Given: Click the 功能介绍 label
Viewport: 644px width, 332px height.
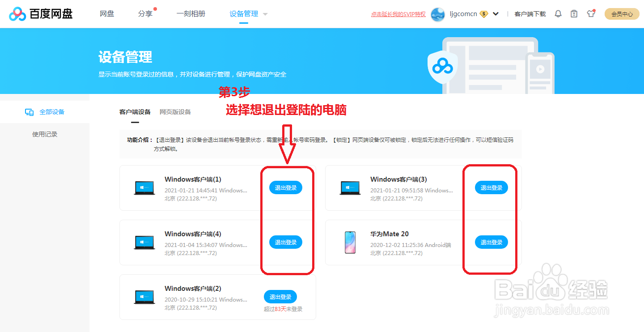Looking at the screenshot, I should tap(140, 140).
